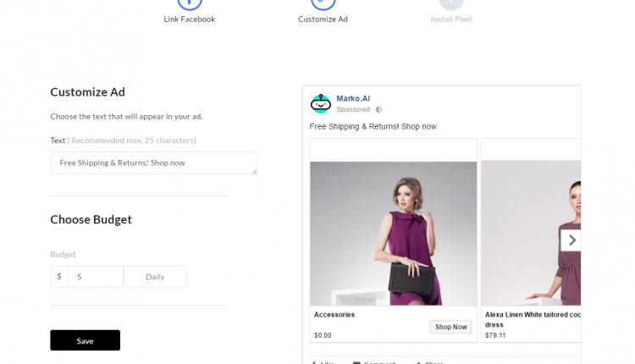Click the Alexa Linen dress image
Viewport: 635px width, 364px height.
(x=531, y=233)
